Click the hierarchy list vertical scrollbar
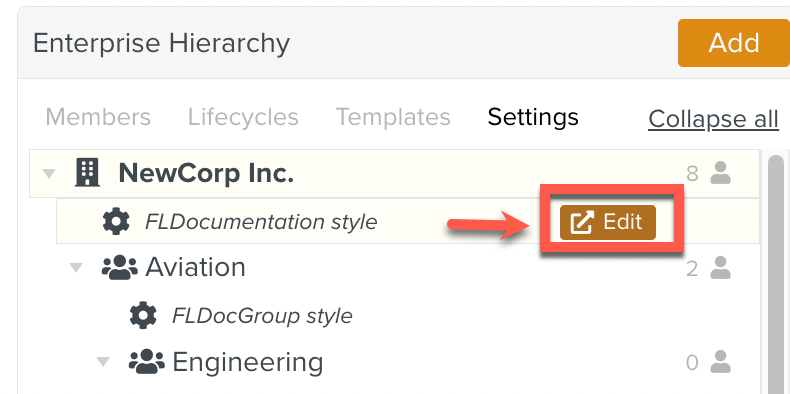Viewport: 790px width, 394px height. coord(775,272)
